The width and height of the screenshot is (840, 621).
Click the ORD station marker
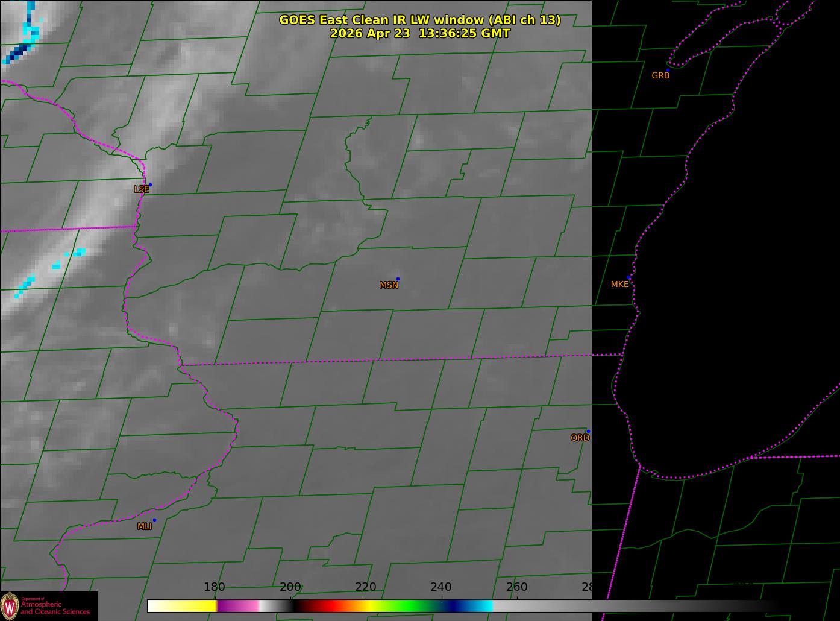(588, 432)
